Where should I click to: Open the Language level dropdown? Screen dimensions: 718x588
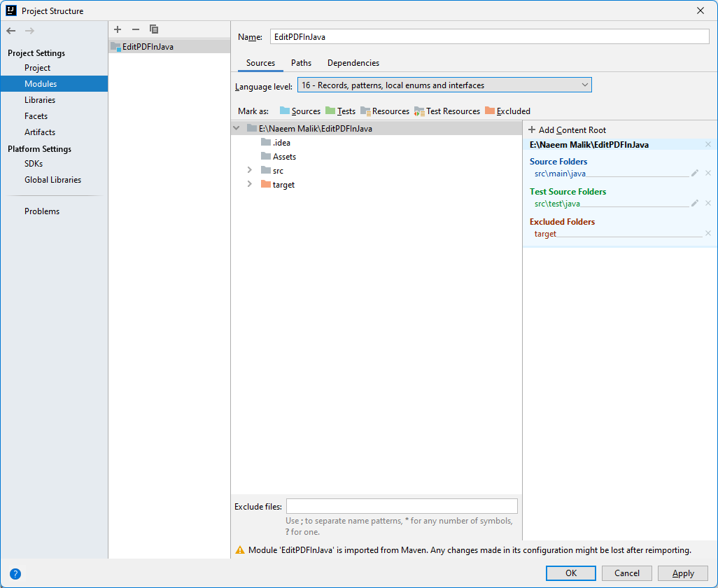coord(585,85)
